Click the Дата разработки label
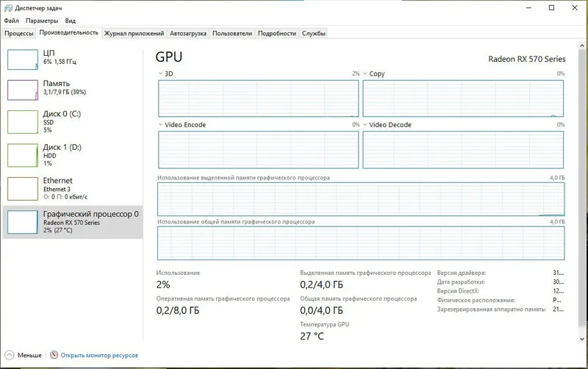 [461, 282]
